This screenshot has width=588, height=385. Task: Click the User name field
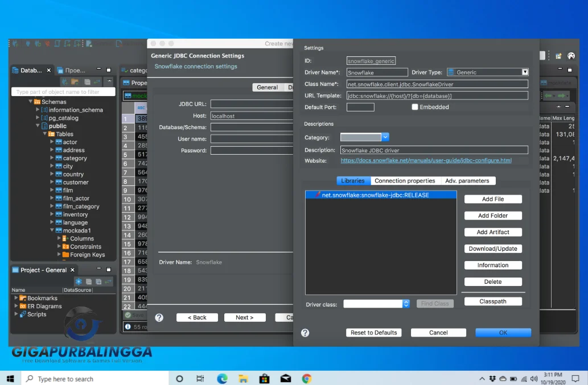click(x=252, y=139)
